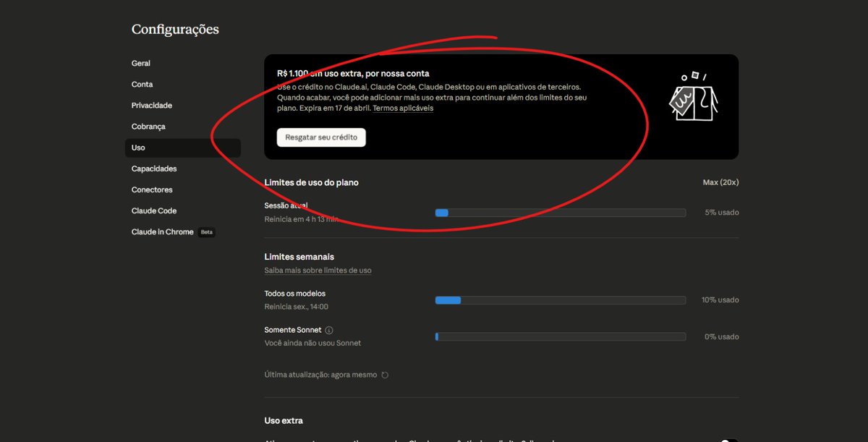
Task: Open Saiba mais sobre limites de uso
Action: click(318, 271)
